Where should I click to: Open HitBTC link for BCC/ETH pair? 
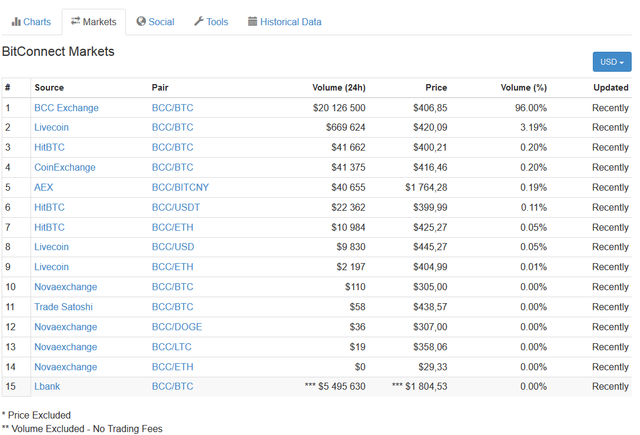49,227
